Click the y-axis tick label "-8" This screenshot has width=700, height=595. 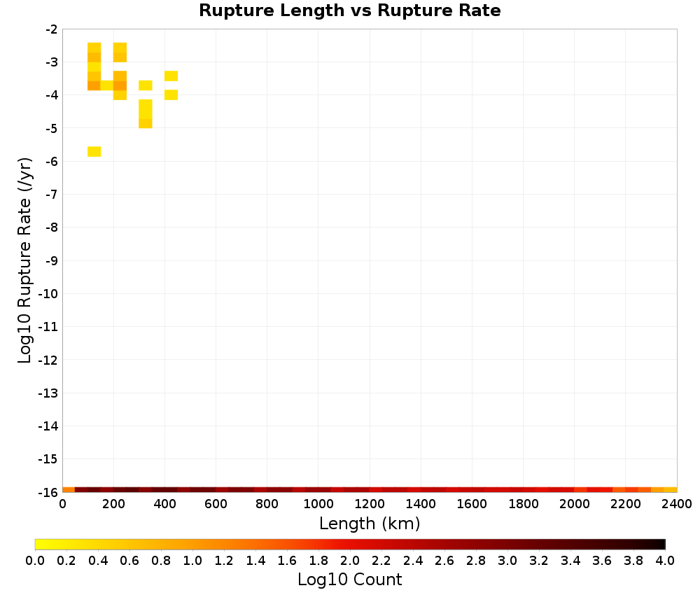coord(52,227)
